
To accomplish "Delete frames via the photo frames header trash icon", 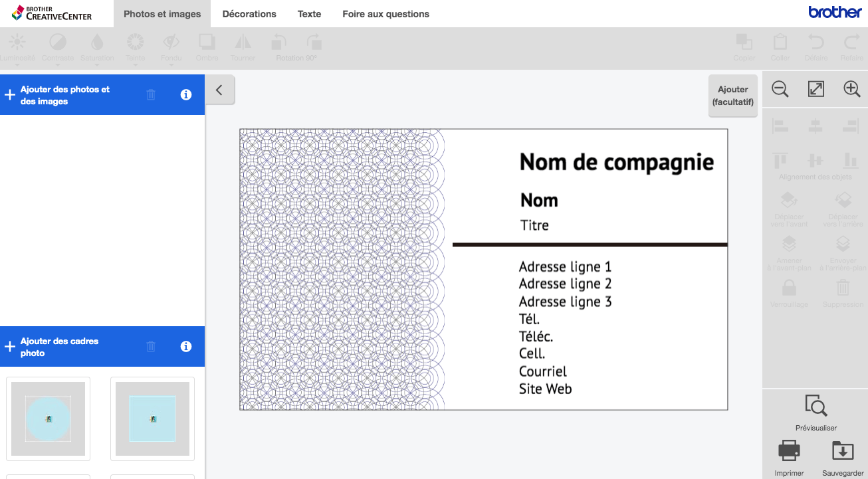I will click(151, 347).
